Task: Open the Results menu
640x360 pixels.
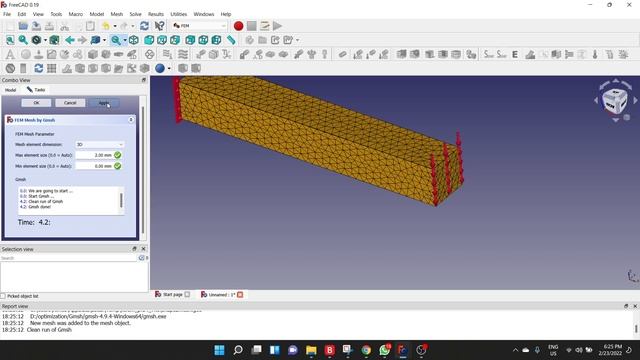Action: [x=156, y=14]
